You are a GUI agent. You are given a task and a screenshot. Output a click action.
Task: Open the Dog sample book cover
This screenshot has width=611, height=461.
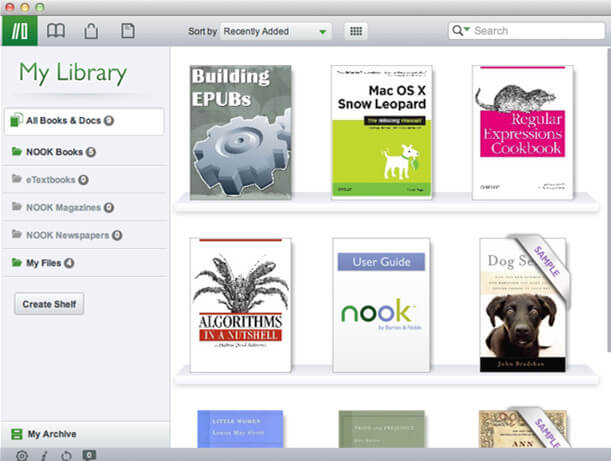coord(523,305)
